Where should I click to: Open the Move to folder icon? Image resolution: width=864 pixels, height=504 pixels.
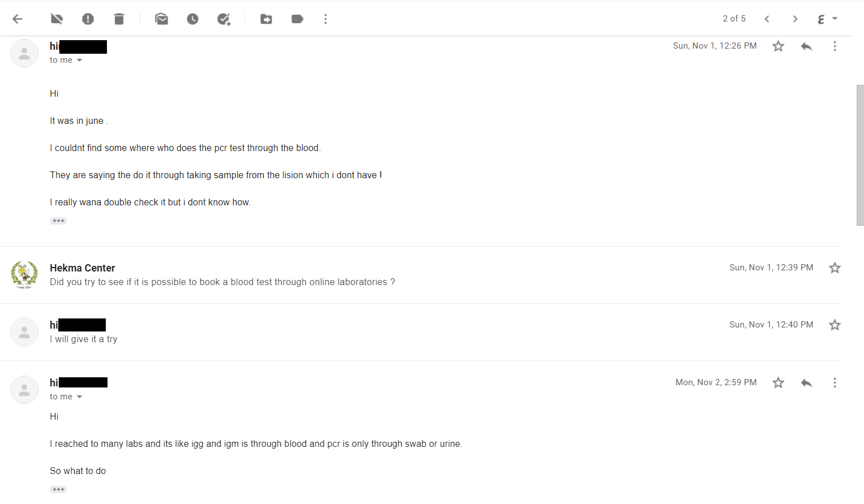click(x=266, y=19)
